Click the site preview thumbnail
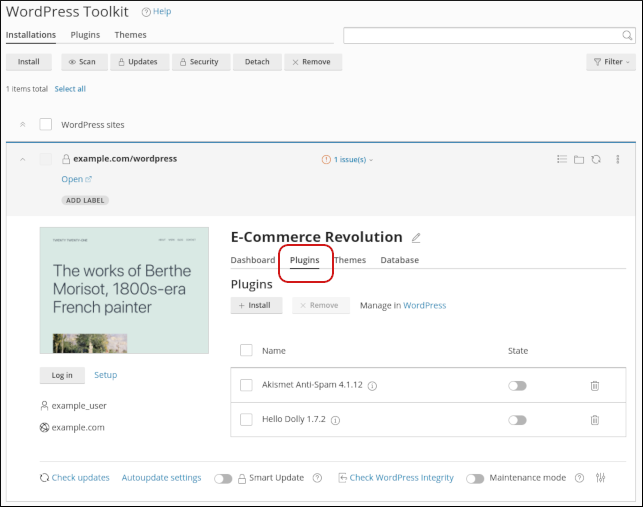This screenshot has height=507, width=643. pos(124,290)
